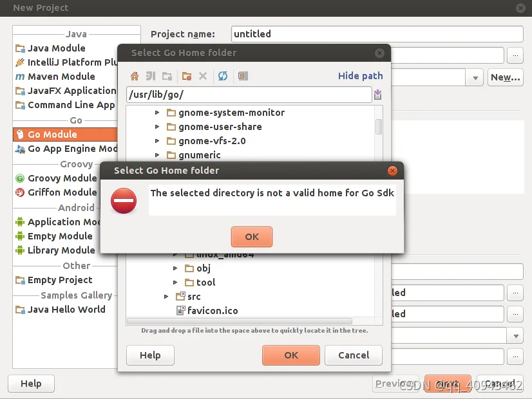
Task: Click the vertical scrollbar thumb in file tree
Action: click(x=379, y=126)
